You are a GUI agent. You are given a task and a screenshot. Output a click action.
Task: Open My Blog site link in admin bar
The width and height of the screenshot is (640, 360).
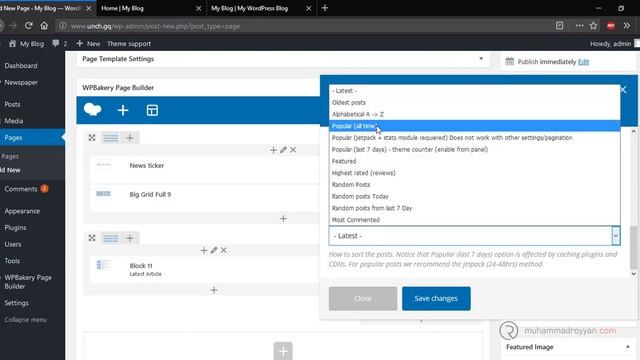click(x=27, y=43)
